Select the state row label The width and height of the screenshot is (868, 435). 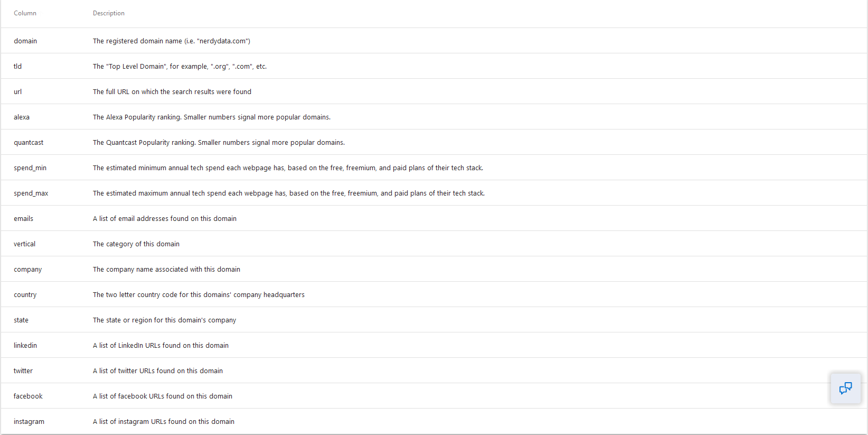tap(21, 320)
